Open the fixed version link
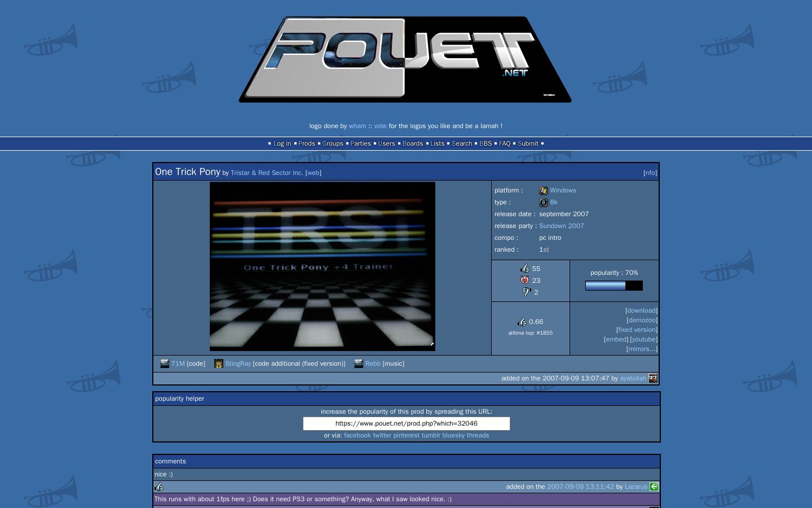The width and height of the screenshot is (812, 508). [637, 330]
